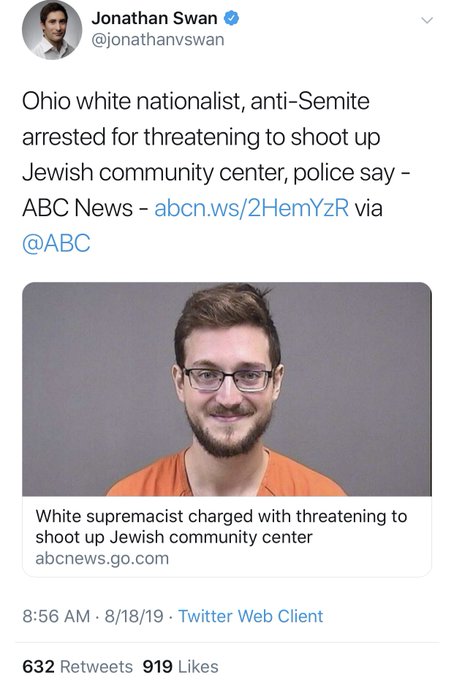This screenshot has width=454, height=680.
Task: Select the 8/18/19 date
Action: click(134, 616)
